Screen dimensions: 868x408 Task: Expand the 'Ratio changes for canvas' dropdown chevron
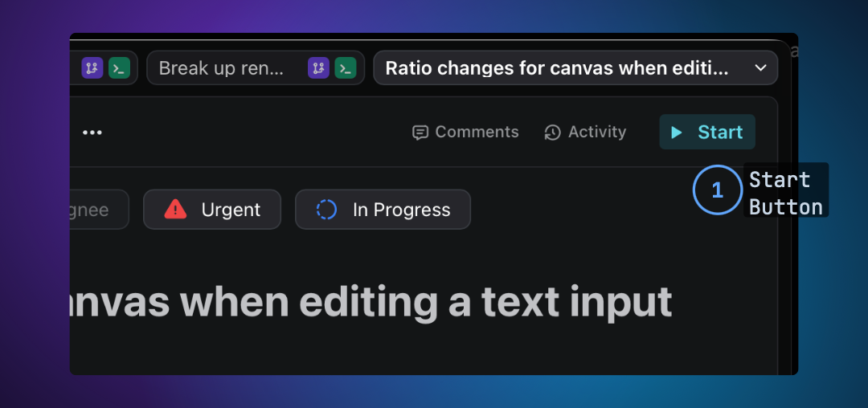point(760,68)
